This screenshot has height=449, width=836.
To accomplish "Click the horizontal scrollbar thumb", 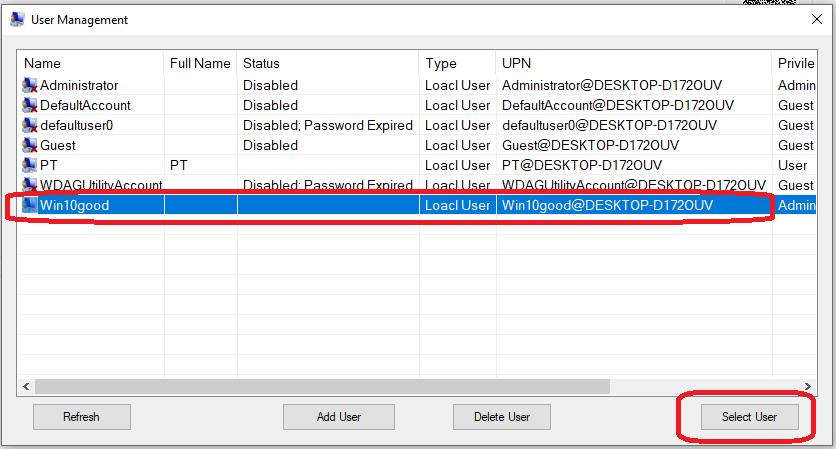I will pos(322,386).
